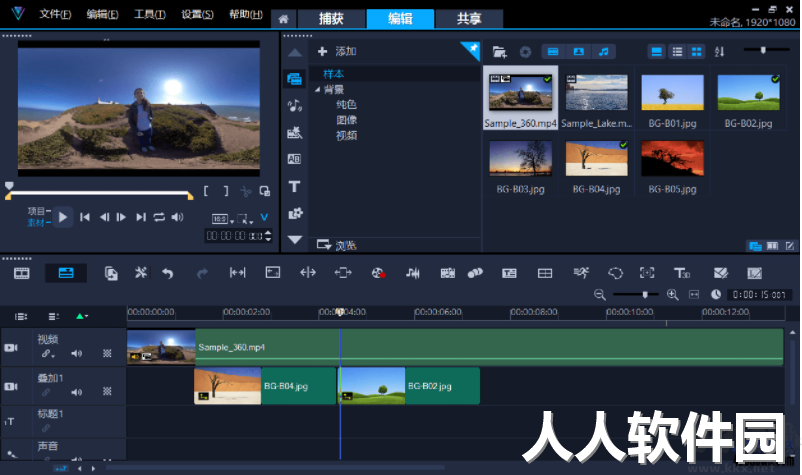
Task: Click the Redo arrow in timeline toolbar
Action: pyautogui.click(x=203, y=273)
